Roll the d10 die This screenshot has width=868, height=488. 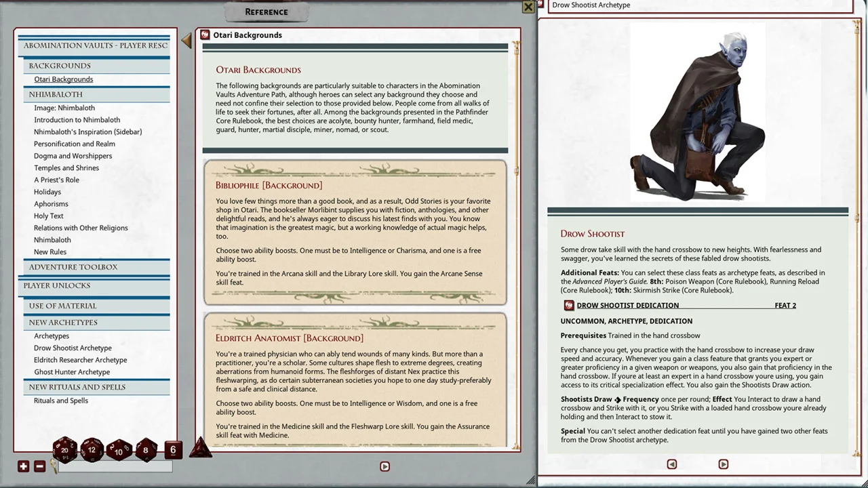pos(119,450)
